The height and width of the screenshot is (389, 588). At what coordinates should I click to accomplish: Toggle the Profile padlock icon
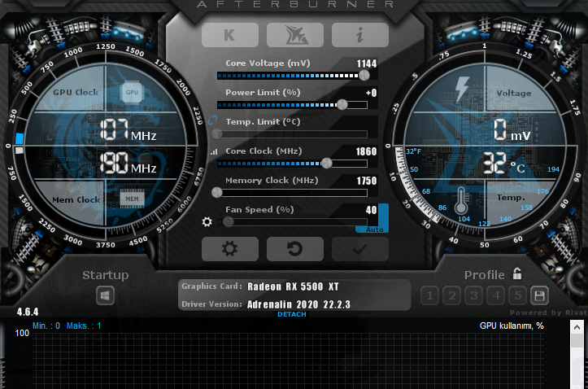(517, 273)
